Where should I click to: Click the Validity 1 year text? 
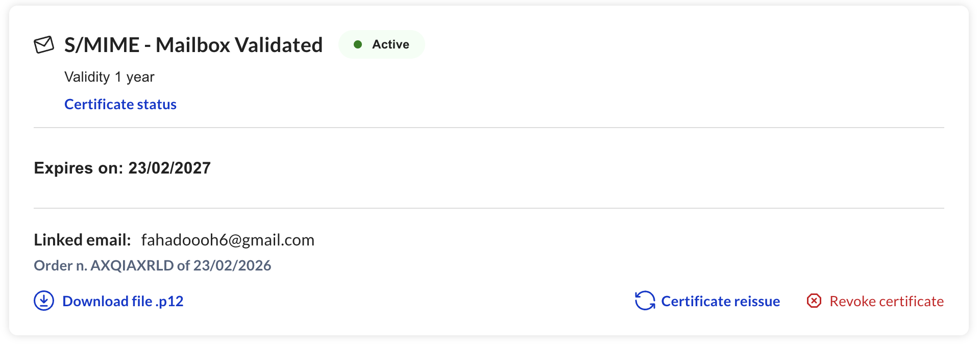[109, 77]
